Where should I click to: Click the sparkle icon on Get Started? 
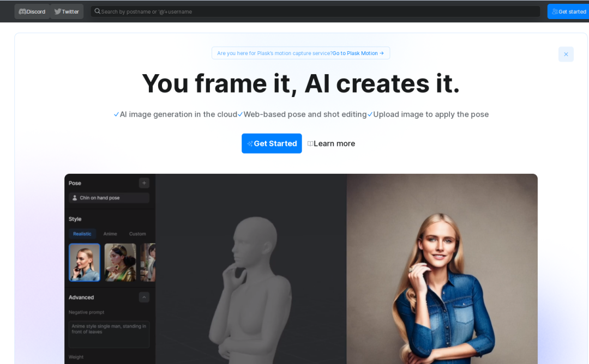tap(250, 144)
